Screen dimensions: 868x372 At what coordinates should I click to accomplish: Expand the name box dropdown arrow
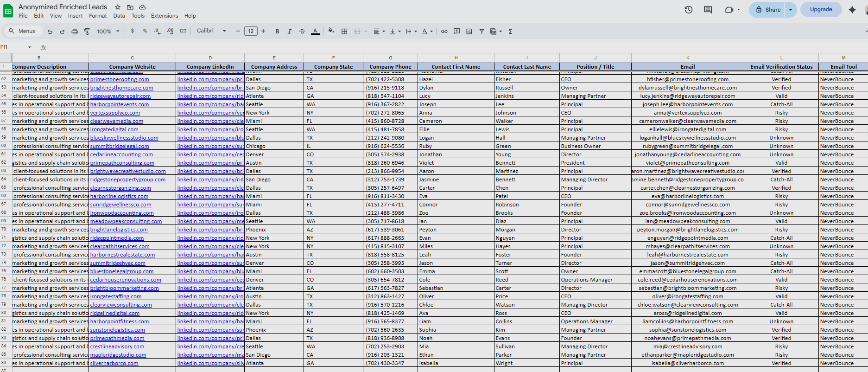[30, 47]
